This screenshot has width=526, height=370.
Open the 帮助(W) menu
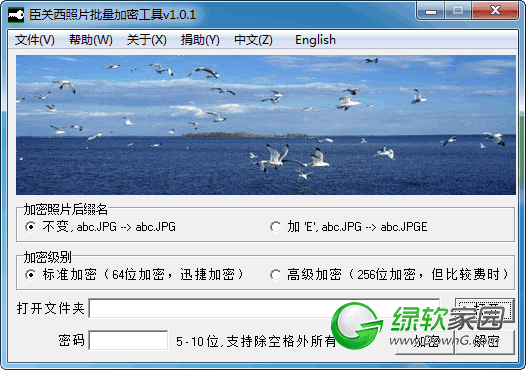point(91,40)
